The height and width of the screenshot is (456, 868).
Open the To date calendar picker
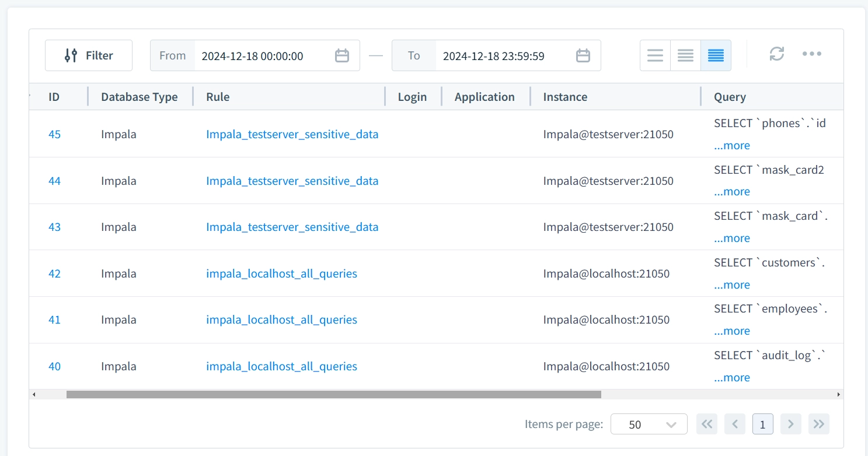point(583,55)
